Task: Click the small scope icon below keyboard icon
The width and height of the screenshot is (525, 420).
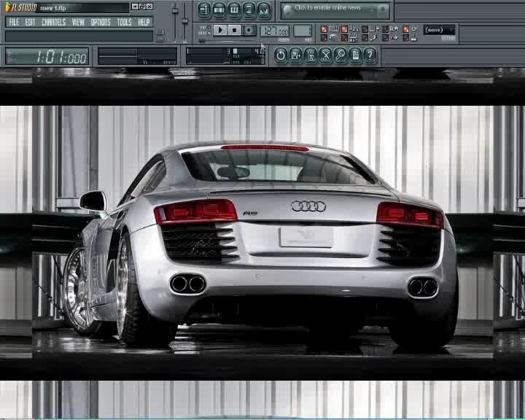Action: point(160,39)
